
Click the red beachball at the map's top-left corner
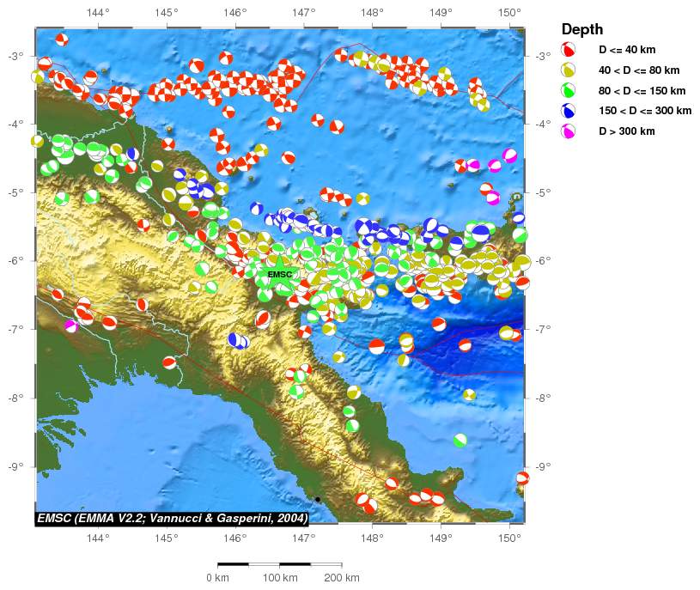(61, 40)
